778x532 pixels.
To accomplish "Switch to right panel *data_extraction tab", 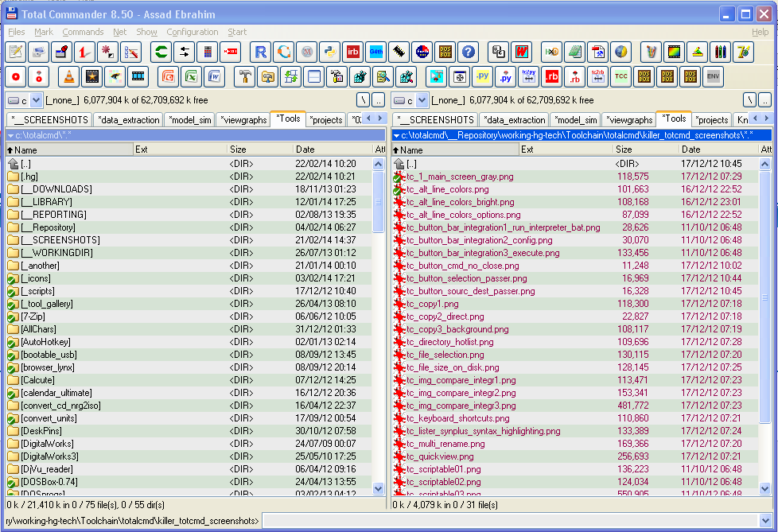I will (515, 120).
